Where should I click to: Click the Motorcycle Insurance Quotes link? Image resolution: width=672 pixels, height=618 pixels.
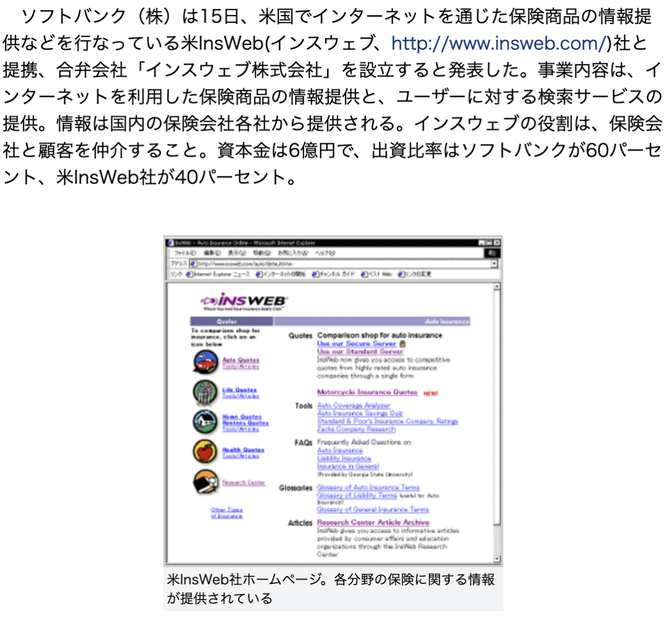pyautogui.click(x=367, y=392)
